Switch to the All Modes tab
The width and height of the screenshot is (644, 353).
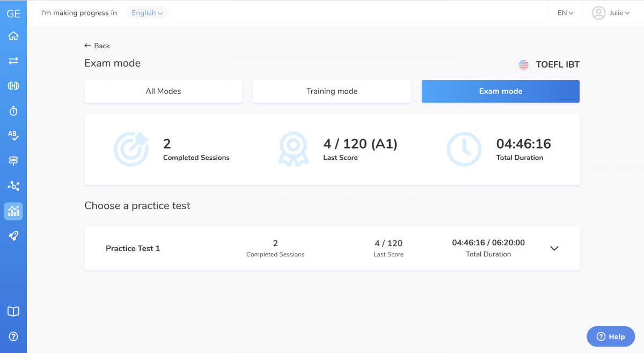[x=163, y=91]
